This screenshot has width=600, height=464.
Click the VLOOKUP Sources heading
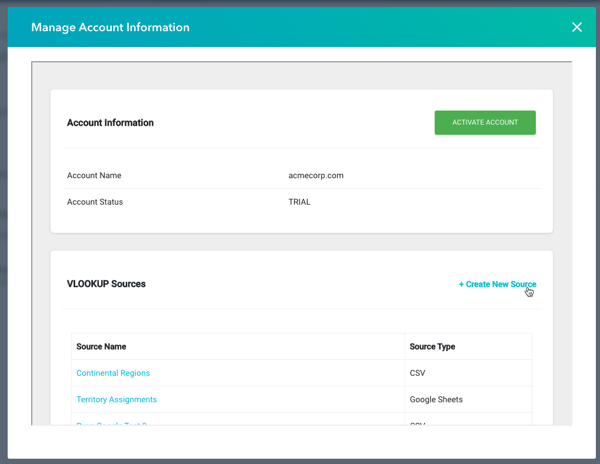106,284
